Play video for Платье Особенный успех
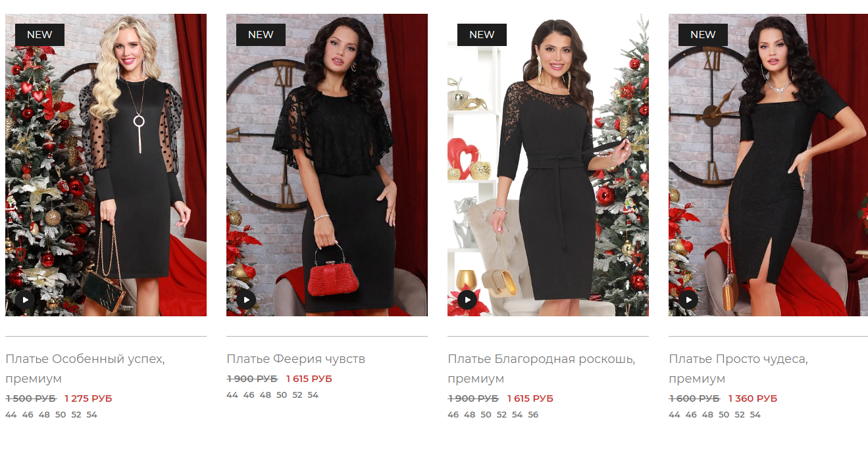868x457 pixels. tap(25, 300)
